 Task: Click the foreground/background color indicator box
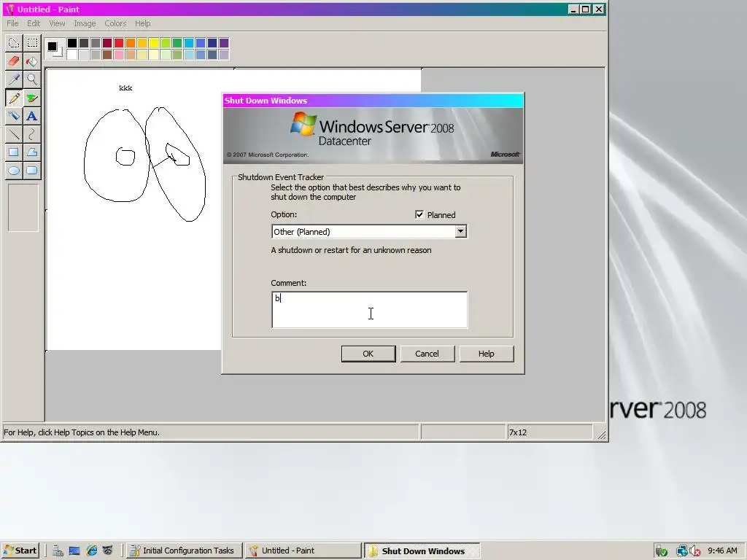(x=54, y=49)
